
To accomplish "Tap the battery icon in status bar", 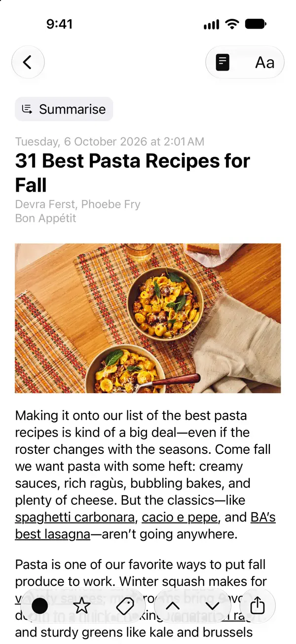I will [x=256, y=24].
